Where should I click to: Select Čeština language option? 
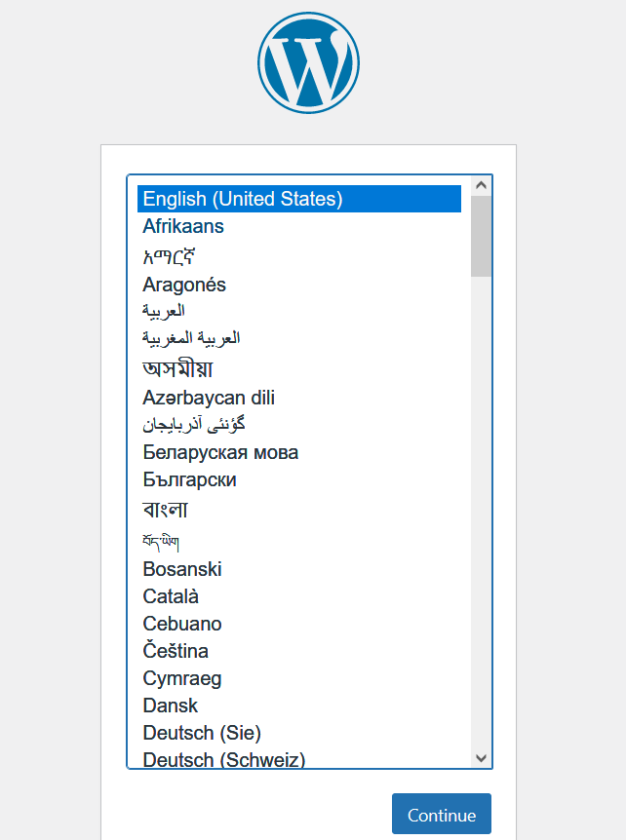click(176, 651)
